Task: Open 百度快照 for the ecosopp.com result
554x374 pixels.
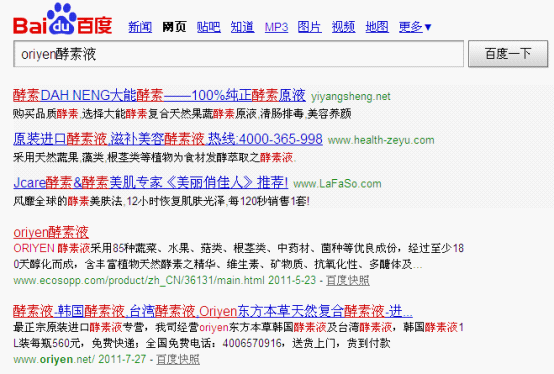Action: (x=348, y=280)
